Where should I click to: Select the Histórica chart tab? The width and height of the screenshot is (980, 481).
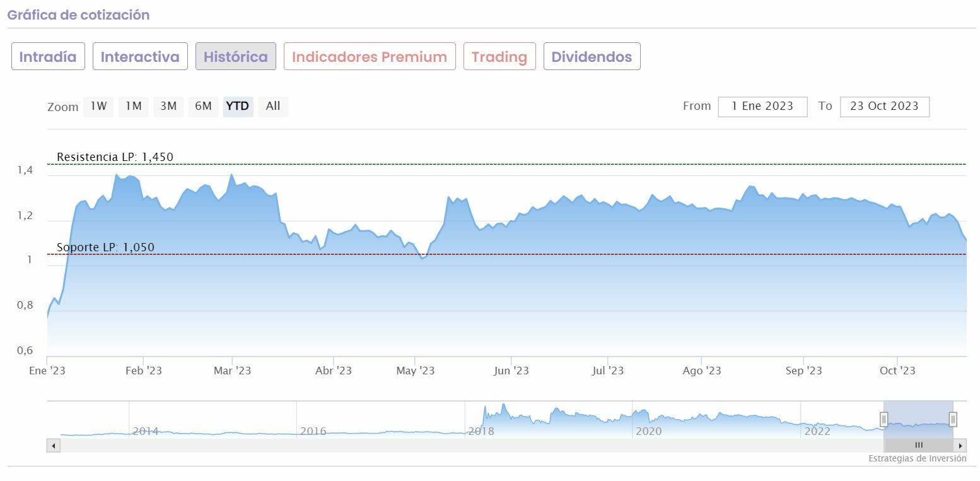pyautogui.click(x=235, y=57)
